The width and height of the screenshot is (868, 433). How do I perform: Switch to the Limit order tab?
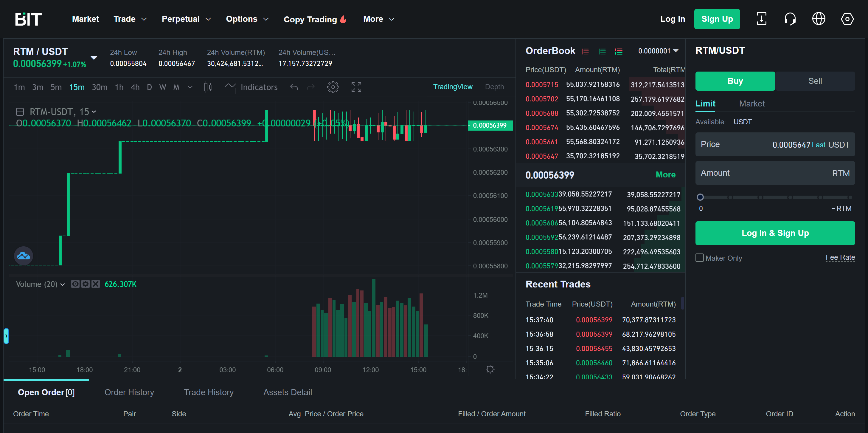pyautogui.click(x=705, y=104)
